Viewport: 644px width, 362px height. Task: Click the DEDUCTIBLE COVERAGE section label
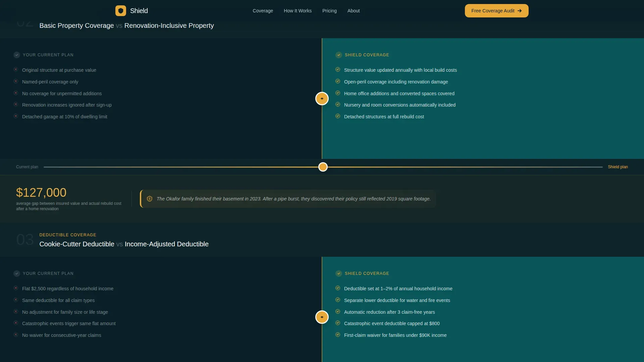(x=68, y=235)
